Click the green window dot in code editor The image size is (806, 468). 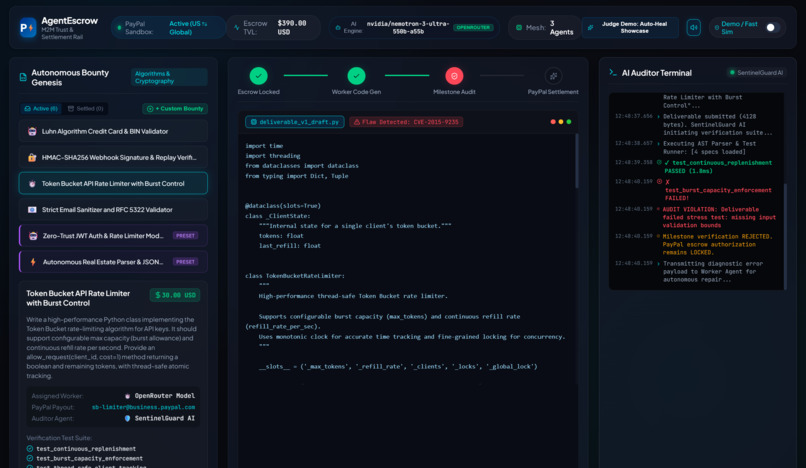click(569, 122)
